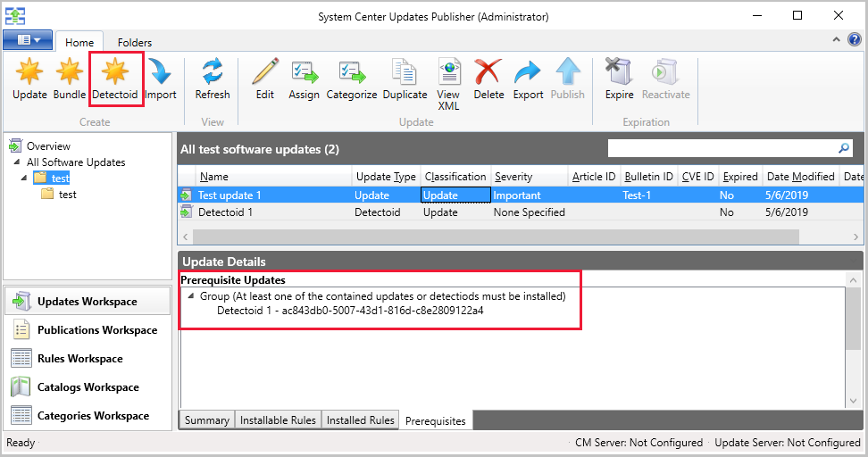The height and width of the screenshot is (457, 868).
Task: Open the Prerequisites tab
Action: (x=436, y=420)
